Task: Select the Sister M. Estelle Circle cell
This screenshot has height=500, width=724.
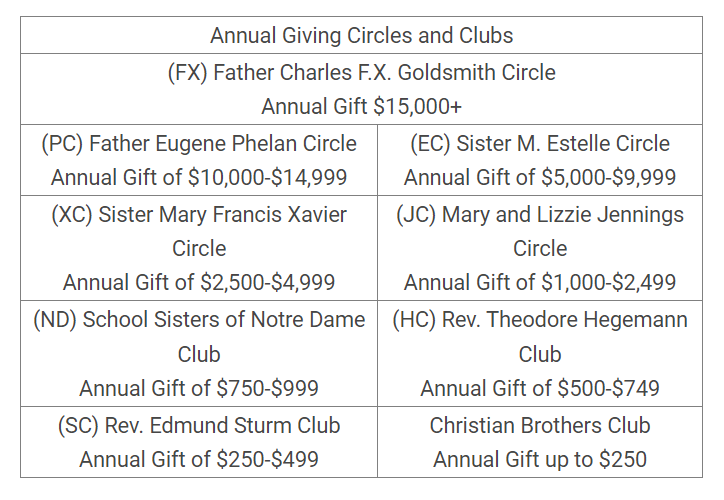Action: pyautogui.click(x=540, y=160)
